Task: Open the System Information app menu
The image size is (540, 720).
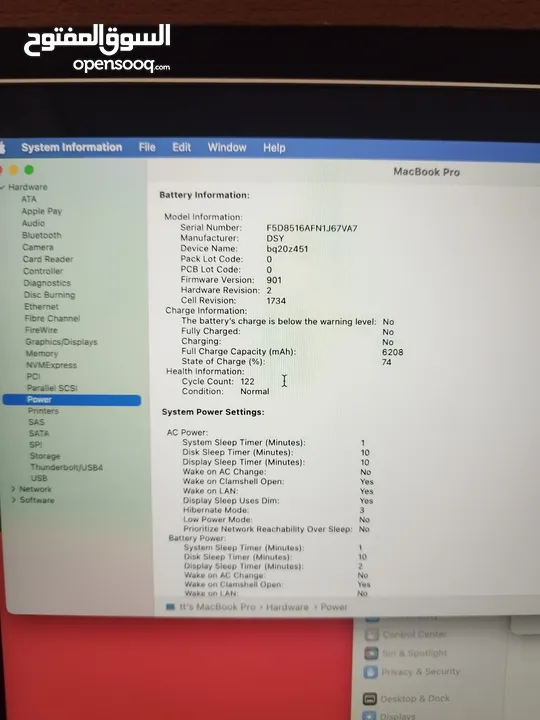Action: [x=72, y=147]
